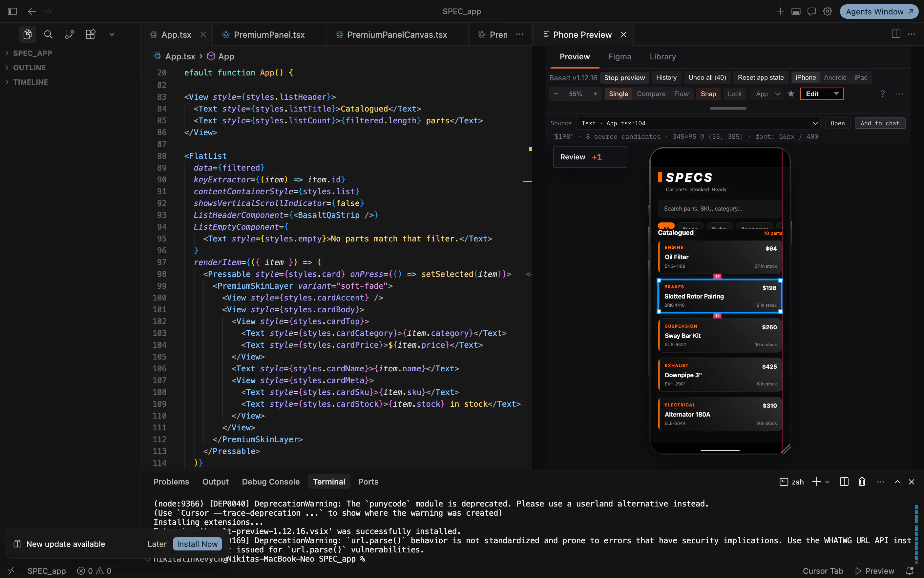This screenshot has width=924, height=578.
Task: Close the App.tsx editor tab
Action: tap(203, 34)
